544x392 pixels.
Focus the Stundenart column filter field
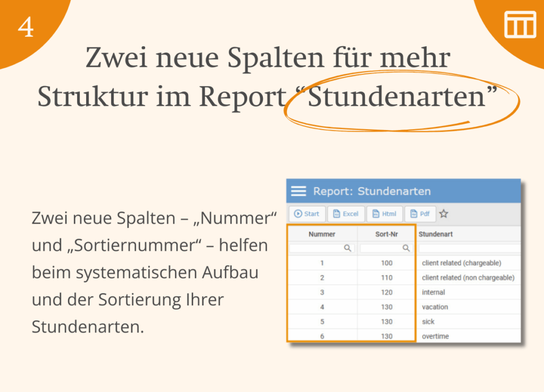[x=470, y=248]
